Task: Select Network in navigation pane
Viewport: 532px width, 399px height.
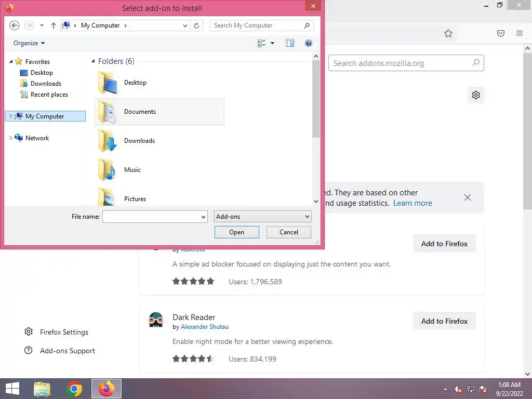Action: (x=37, y=138)
